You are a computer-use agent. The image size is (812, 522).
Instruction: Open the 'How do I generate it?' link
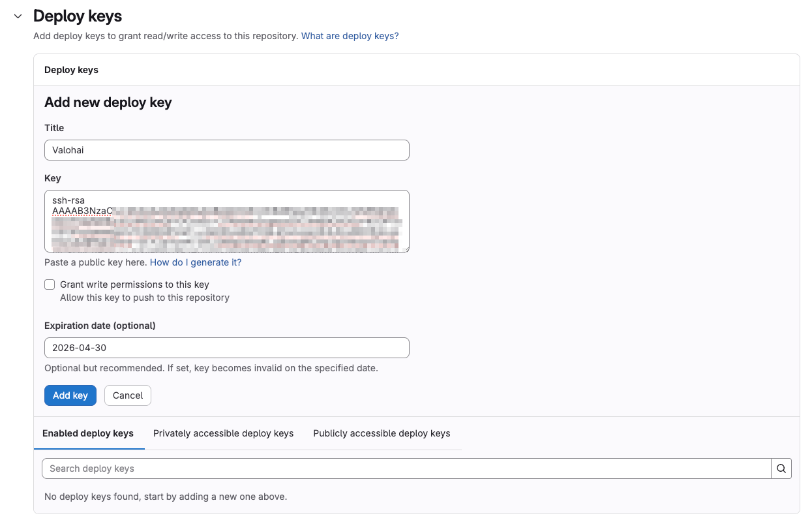pos(196,262)
